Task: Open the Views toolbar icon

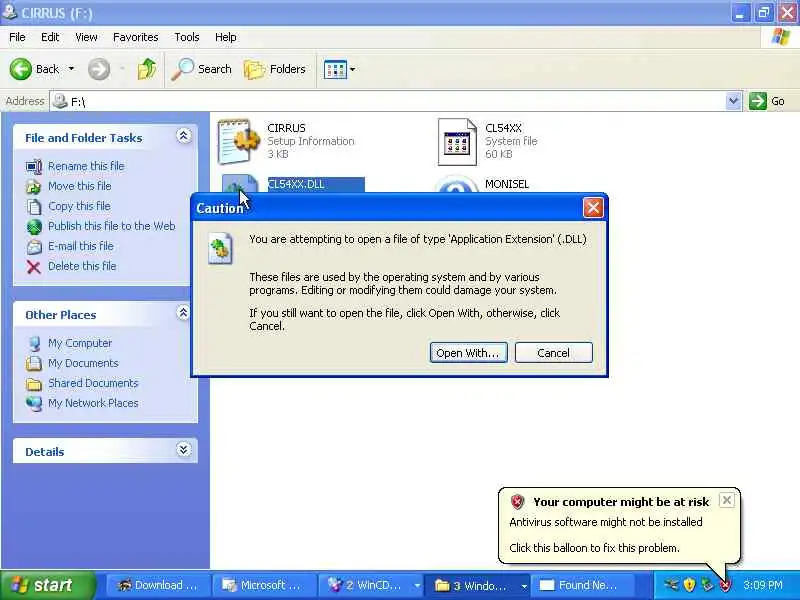Action: point(335,69)
